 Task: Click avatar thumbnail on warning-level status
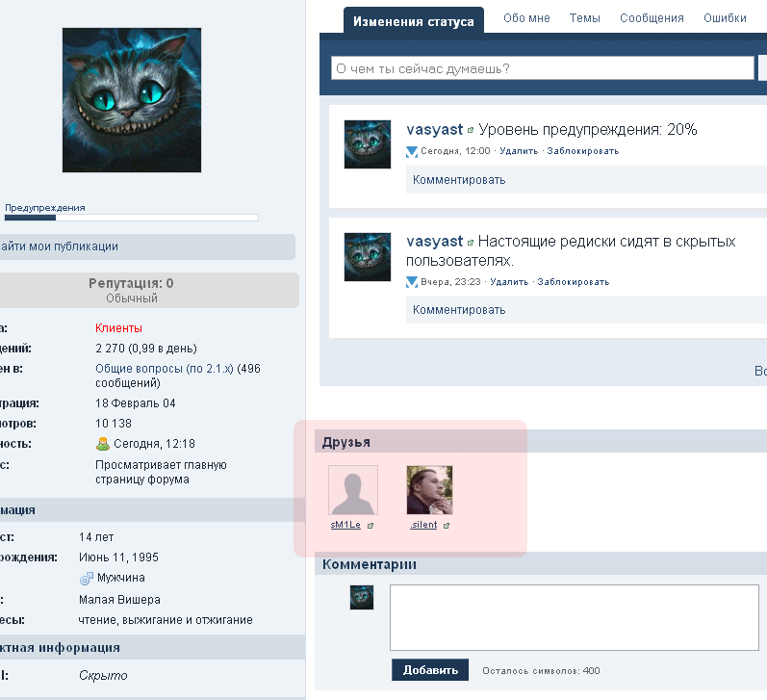click(368, 144)
